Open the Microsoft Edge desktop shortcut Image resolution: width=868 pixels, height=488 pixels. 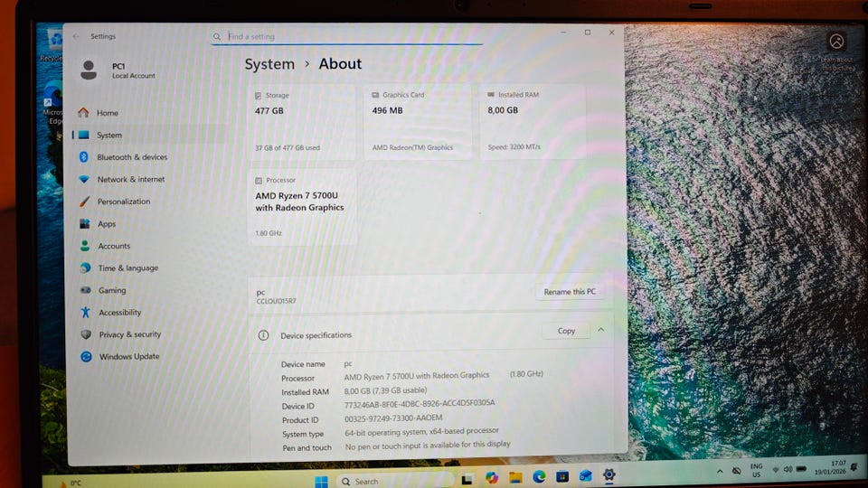53,104
